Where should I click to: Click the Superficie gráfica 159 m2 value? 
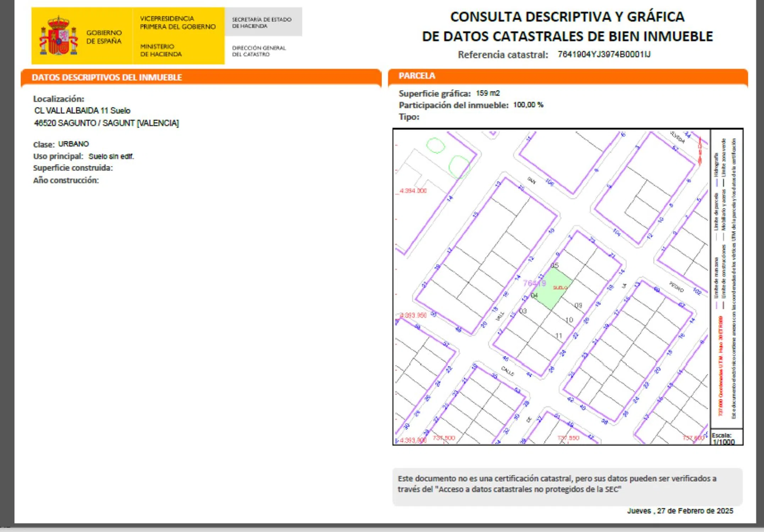(488, 93)
